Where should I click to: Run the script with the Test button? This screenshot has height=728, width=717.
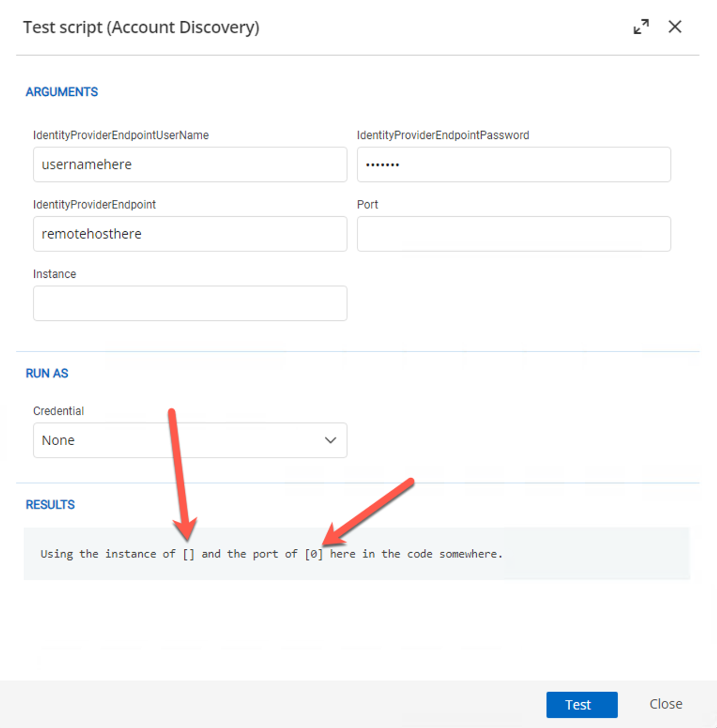click(x=582, y=704)
